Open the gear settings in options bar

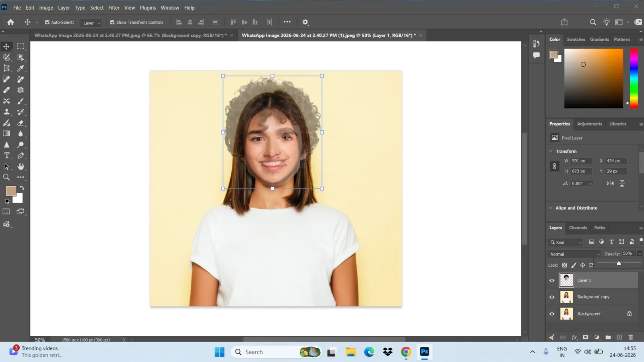tap(305, 22)
